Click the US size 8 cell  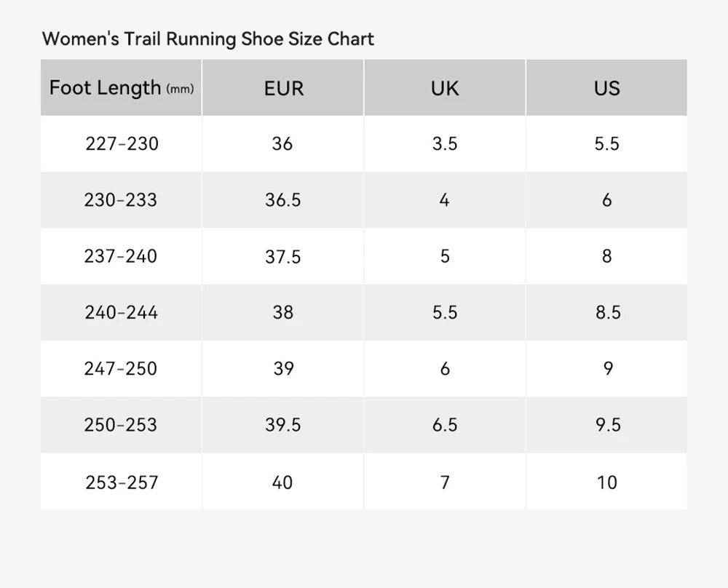pyautogui.click(x=606, y=256)
